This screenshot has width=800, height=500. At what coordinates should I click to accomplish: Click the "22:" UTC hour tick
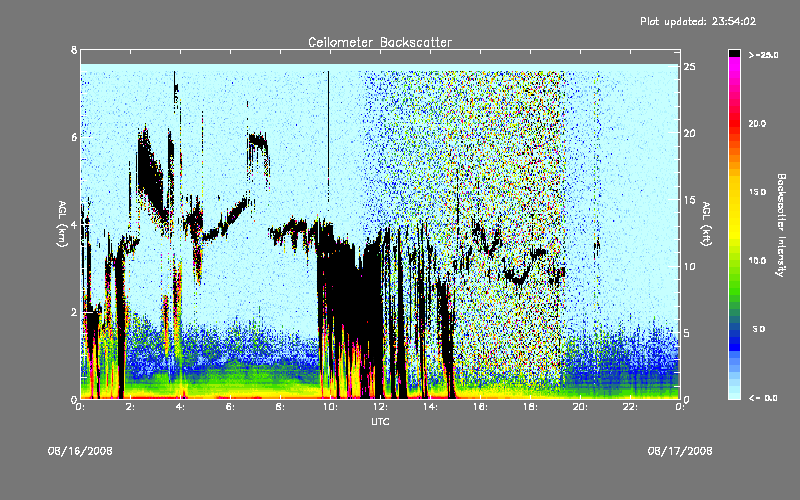pos(630,407)
